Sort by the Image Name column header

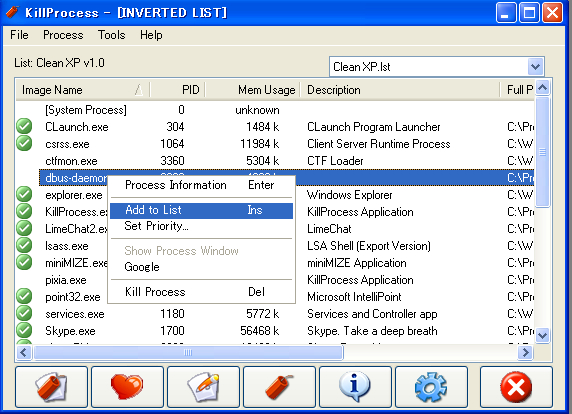83,90
